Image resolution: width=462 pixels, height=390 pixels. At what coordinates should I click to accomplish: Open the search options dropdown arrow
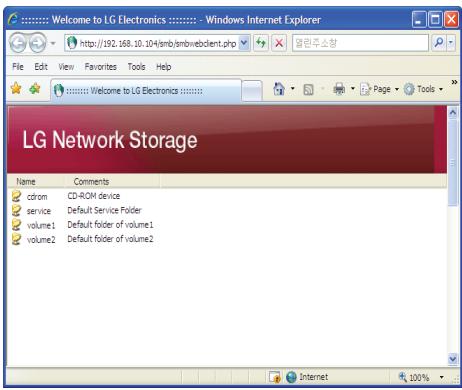pyautogui.click(x=451, y=43)
